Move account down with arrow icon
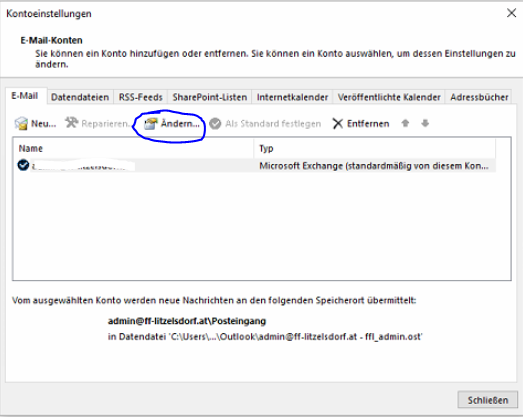 tap(425, 123)
